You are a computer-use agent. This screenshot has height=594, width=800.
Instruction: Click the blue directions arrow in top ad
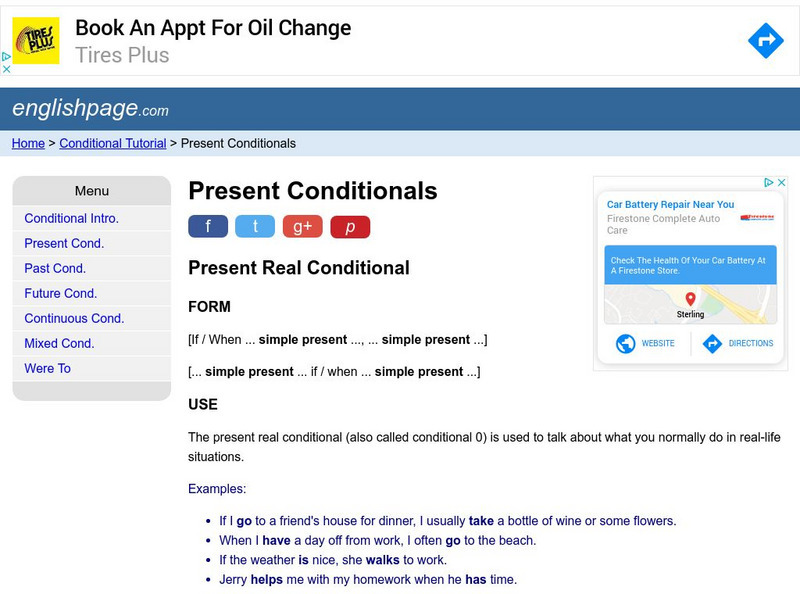tap(765, 41)
